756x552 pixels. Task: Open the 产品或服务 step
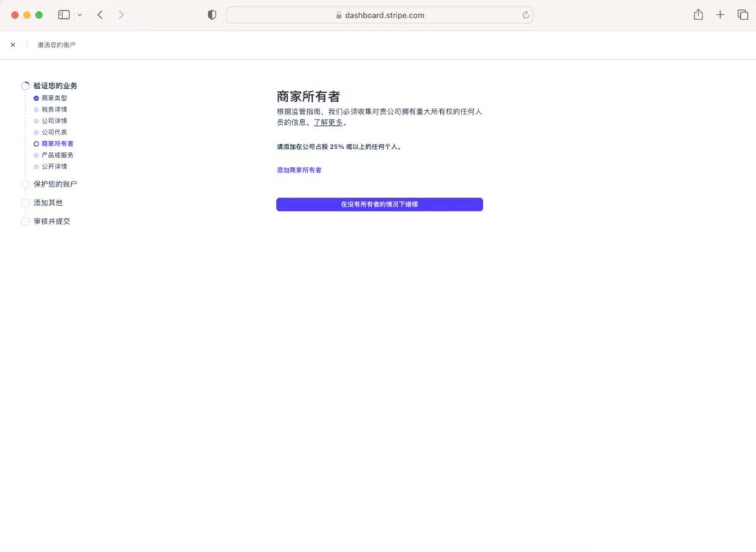click(57, 155)
